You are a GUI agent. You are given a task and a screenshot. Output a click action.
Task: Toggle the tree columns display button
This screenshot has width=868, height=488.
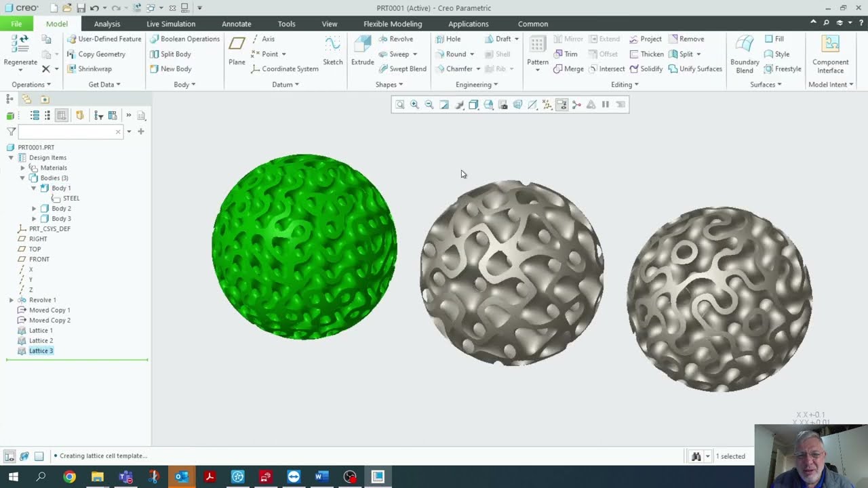(x=62, y=115)
